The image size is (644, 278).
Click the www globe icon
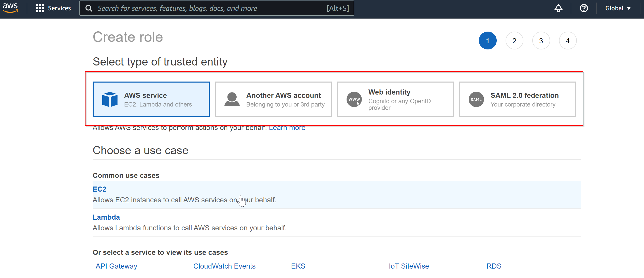(354, 99)
